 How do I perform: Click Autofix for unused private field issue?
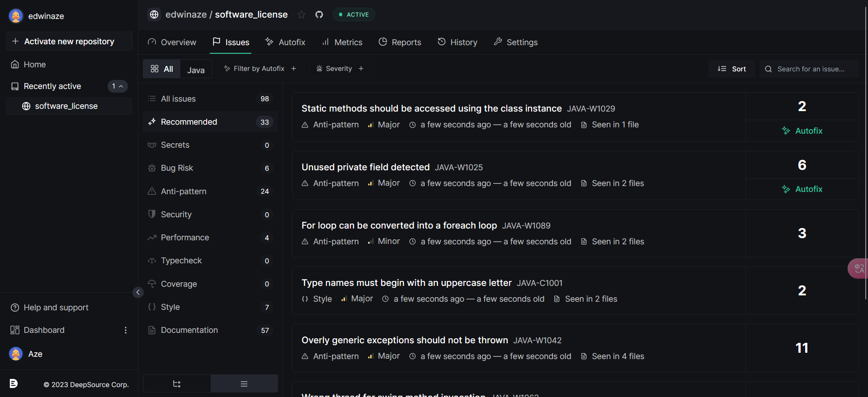coord(802,189)
